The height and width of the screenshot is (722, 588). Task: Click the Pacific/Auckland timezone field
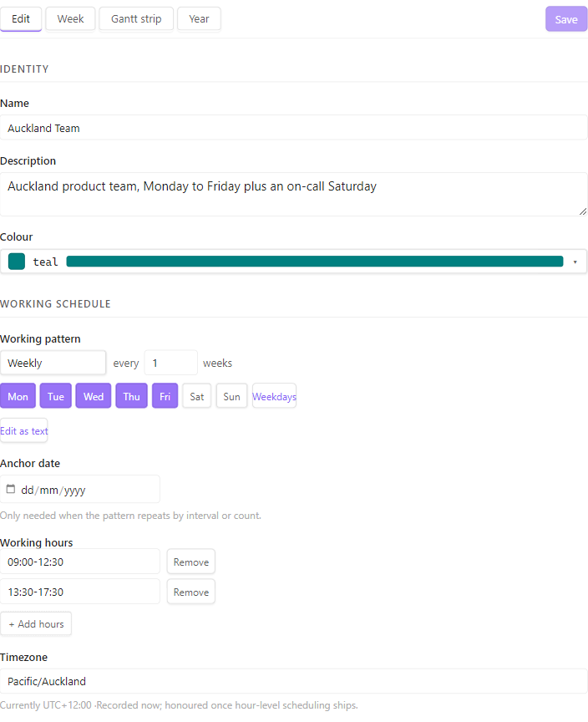pos(293,681)
